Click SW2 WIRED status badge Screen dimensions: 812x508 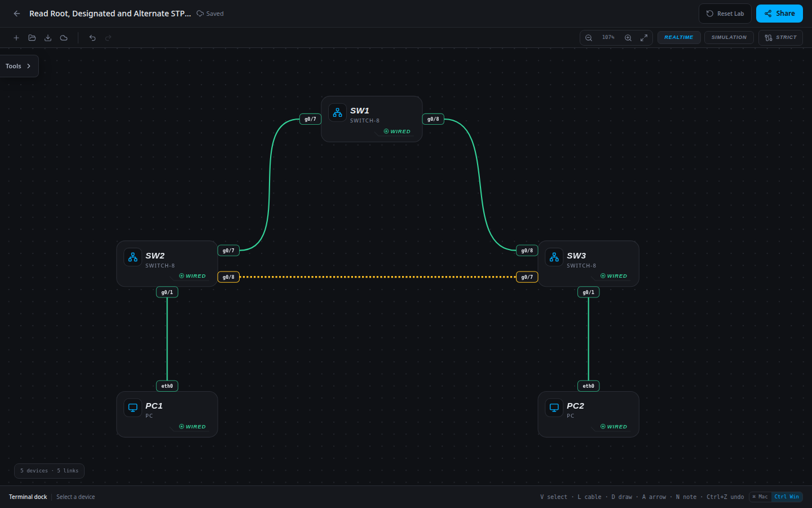192,276
